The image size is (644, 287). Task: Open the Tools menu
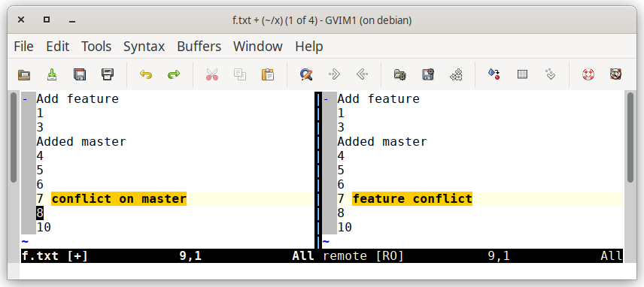click(x=96, y=47)
